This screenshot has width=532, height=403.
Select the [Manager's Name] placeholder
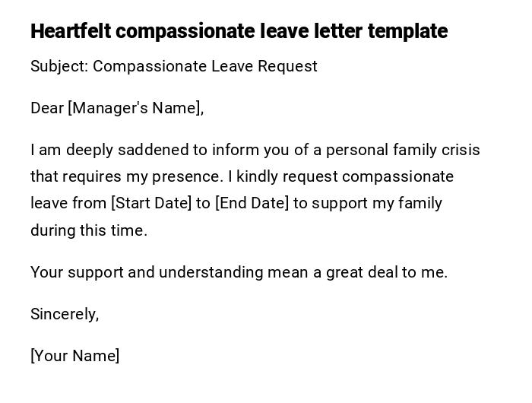pos(135,108)
